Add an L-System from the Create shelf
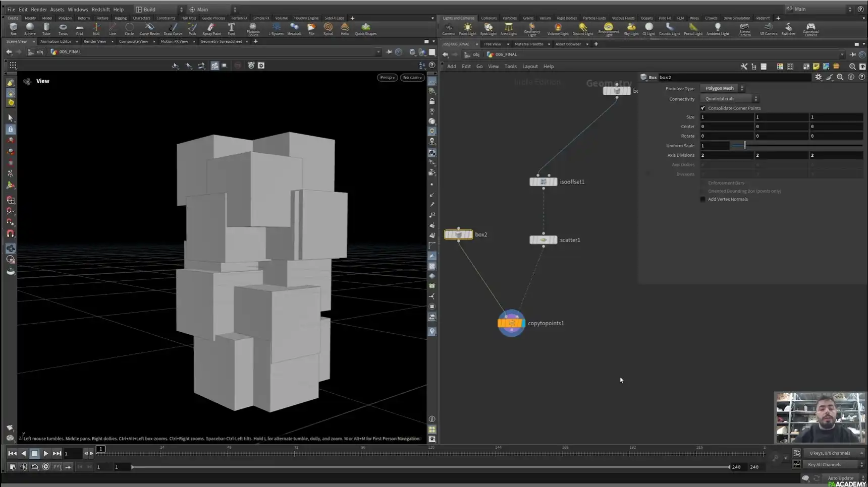 tap(276, 29)
